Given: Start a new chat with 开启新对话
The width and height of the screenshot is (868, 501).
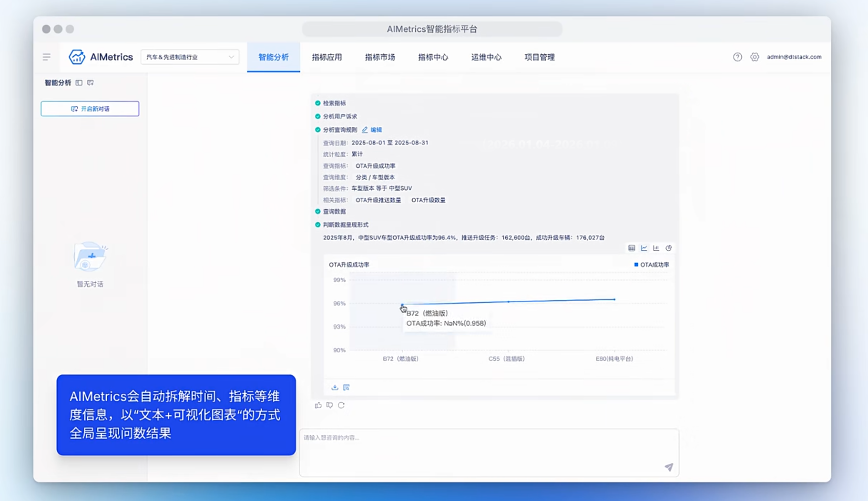Looking at the screenshot, I should coord(90,109).
